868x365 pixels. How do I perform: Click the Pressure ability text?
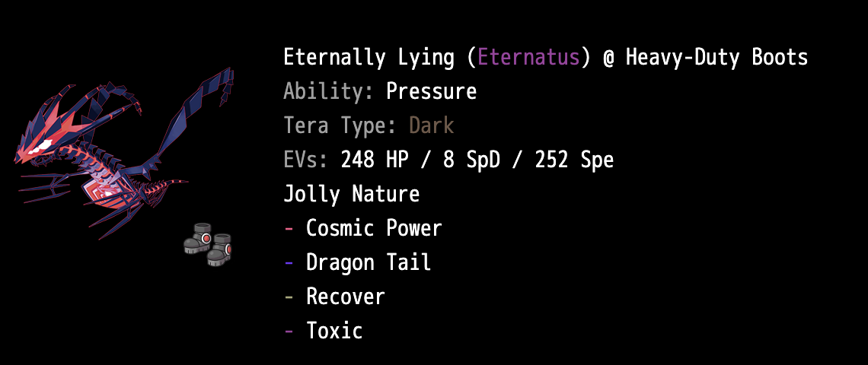[431, 91]
